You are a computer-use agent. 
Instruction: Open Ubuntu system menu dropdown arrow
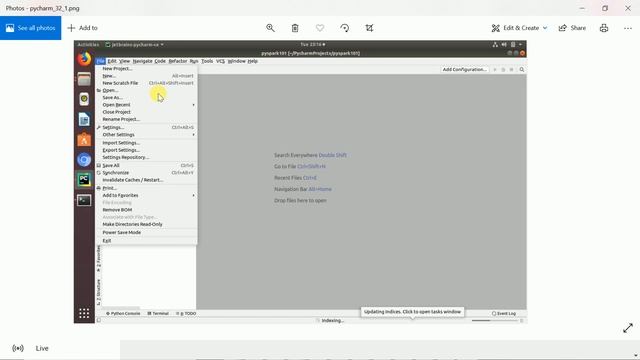pyautogui.click(x=520, y=44)
